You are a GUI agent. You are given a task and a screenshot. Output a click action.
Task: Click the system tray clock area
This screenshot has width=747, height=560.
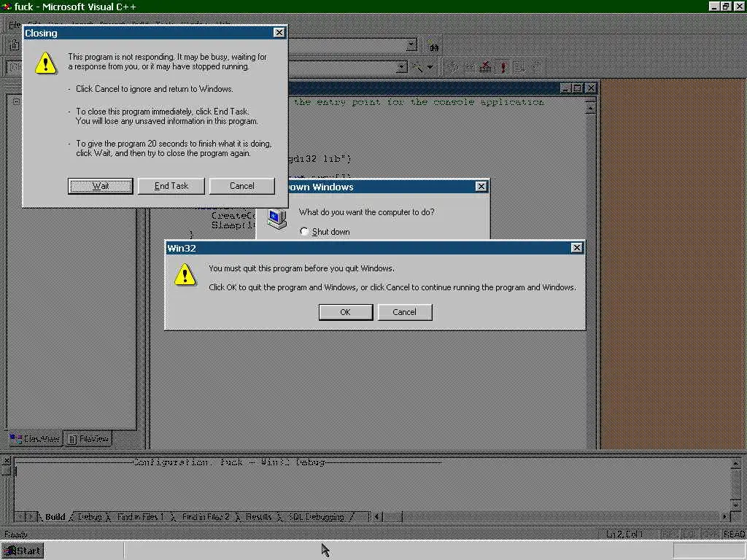[x=709, y=551]
